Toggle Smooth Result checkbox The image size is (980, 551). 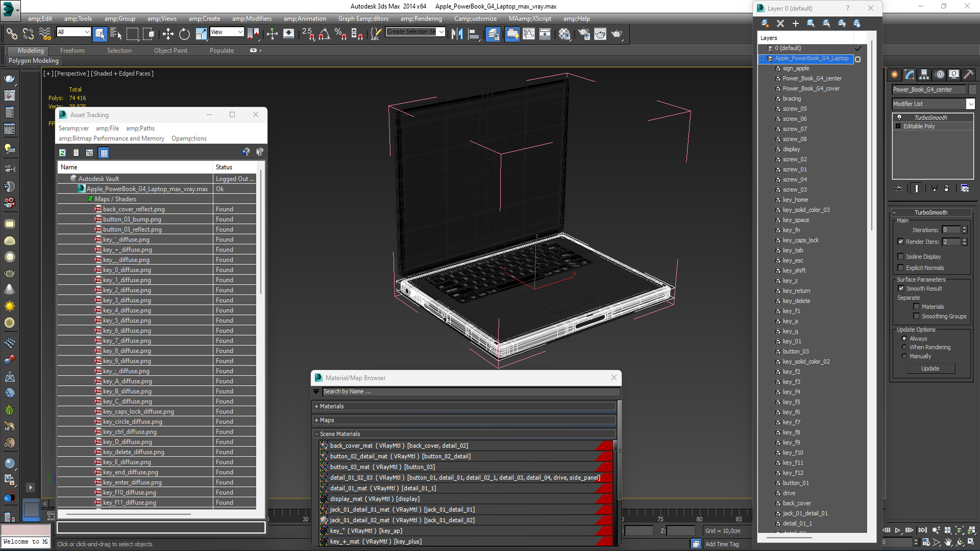point(901,289)
